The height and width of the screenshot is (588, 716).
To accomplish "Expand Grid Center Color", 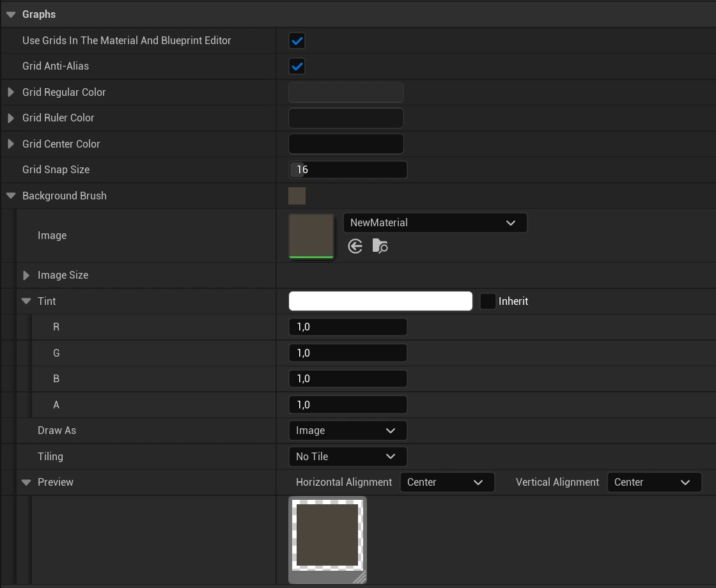I will (11, 144).
